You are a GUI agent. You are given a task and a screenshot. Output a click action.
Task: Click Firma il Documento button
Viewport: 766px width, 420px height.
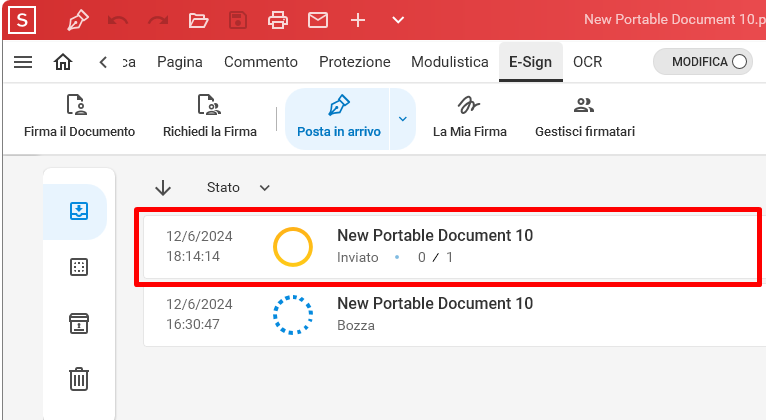(80, 117)
